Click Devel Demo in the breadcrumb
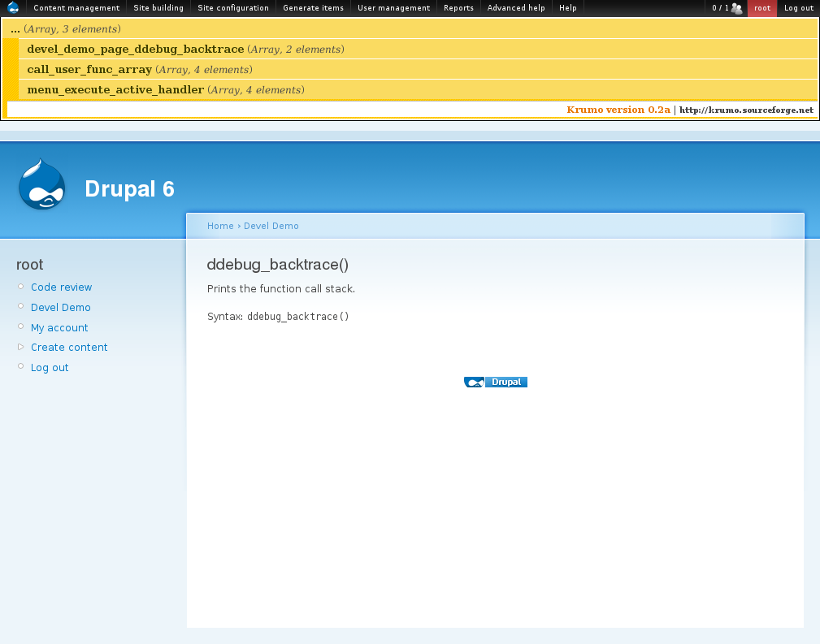Screen dimensions: 820x644 coord(271,225)
